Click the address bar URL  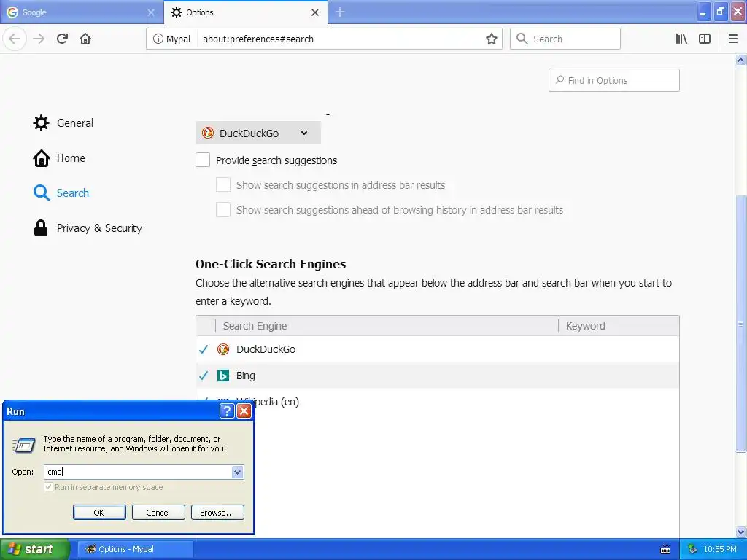pos(258,39)
